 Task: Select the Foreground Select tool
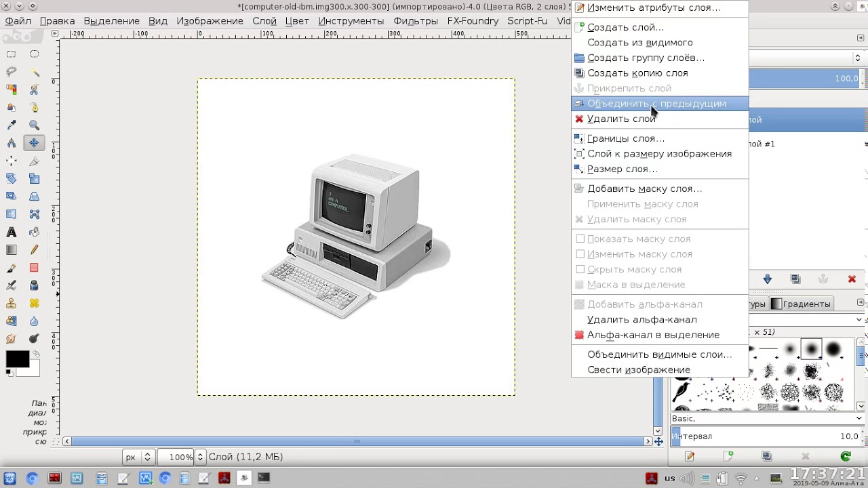point(12,108)
